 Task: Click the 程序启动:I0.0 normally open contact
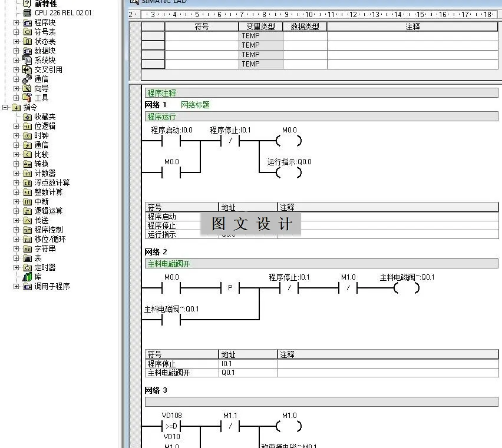[171, 141]
